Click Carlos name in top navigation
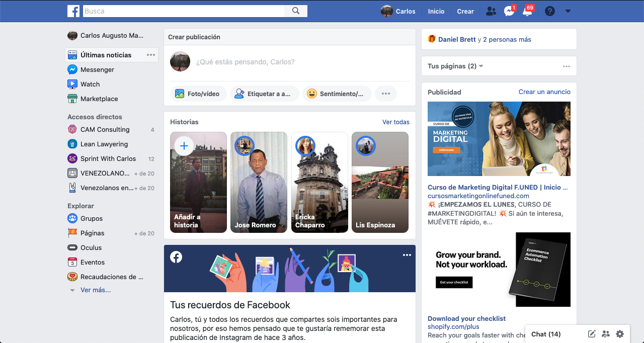 (406, 11)
